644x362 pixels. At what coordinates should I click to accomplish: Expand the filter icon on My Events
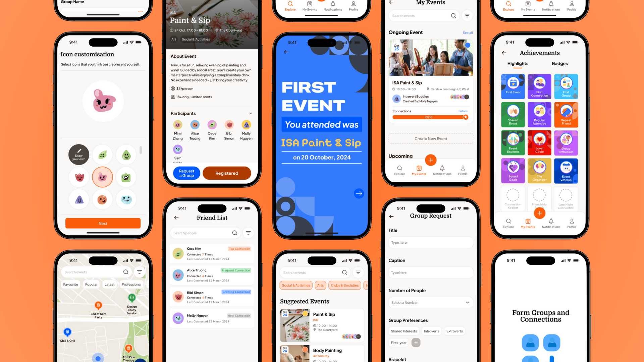pos(468,16)
